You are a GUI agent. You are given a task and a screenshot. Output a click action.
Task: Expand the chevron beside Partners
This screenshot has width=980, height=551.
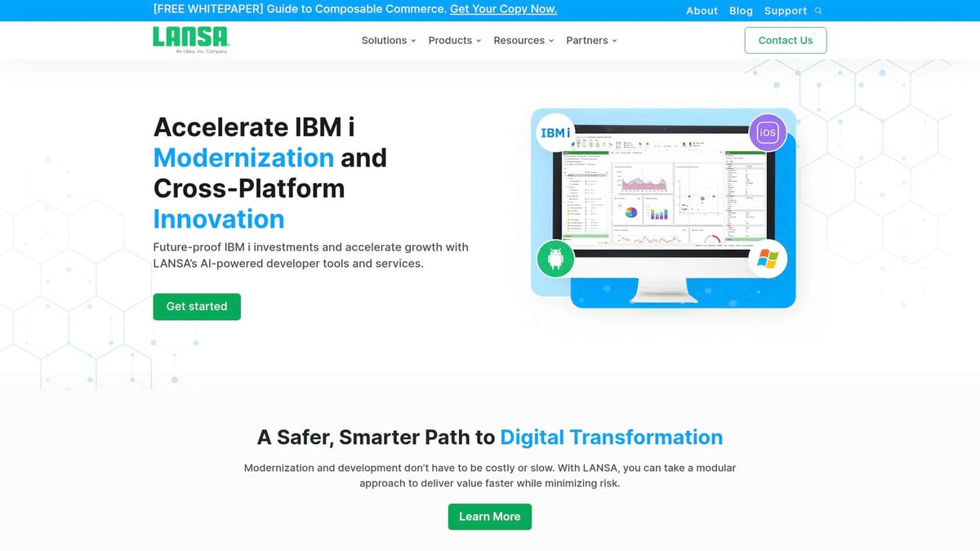click(x=614, y=41)
